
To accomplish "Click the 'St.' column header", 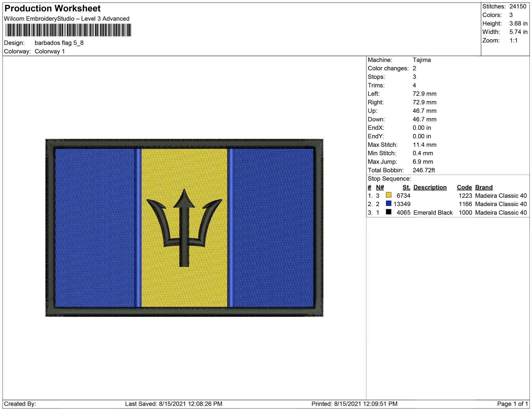I will click(x=406, y=187).
